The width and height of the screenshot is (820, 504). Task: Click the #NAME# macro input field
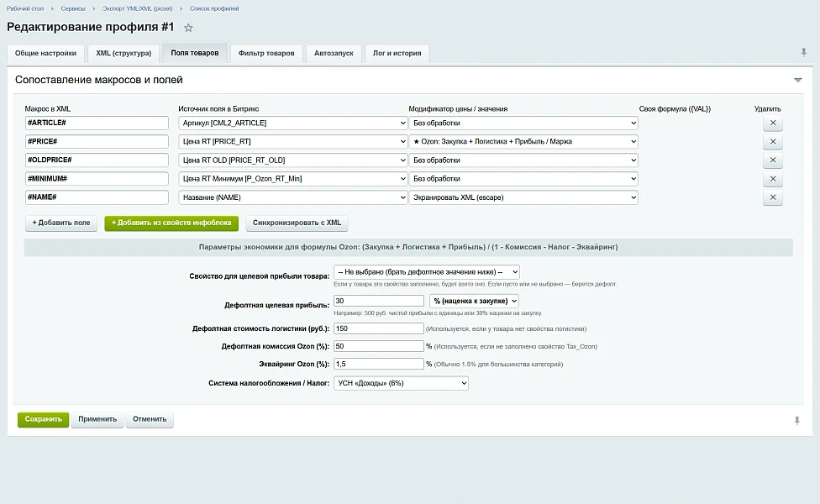[x=97, y=197]
